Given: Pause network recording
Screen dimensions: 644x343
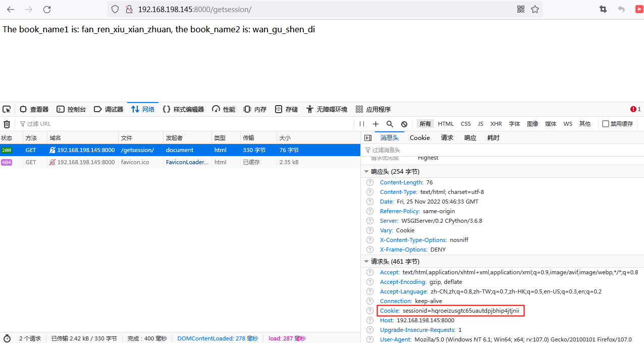Looking at the screenshot, I should pos(362,124).
